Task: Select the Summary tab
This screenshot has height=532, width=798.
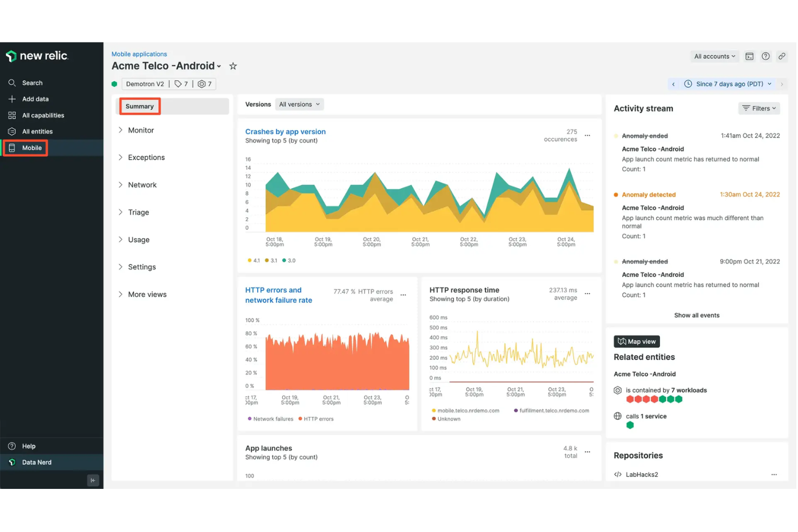Action: (140, 106)
